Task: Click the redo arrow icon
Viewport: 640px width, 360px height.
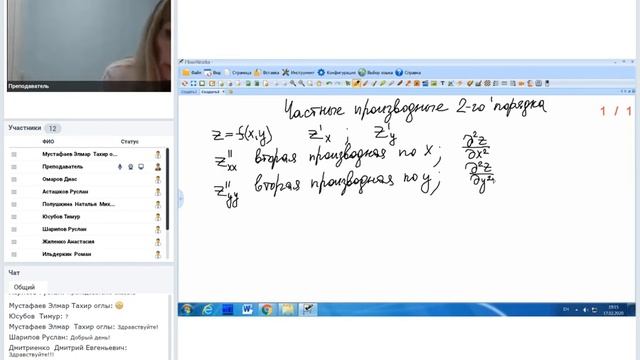Action: tap(338, 83)
